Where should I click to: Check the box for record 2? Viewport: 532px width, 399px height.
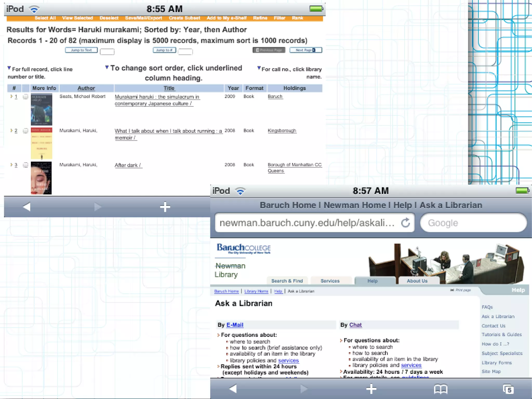click(x=25, y=131)
